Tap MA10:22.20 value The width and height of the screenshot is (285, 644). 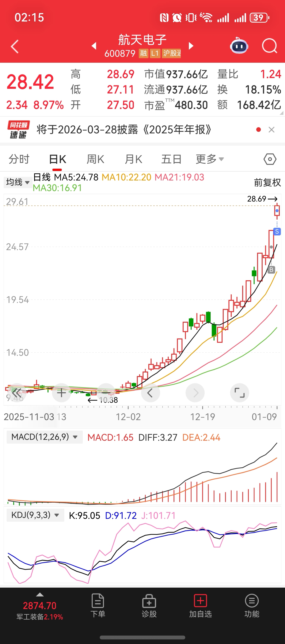(x=127, y=177)
